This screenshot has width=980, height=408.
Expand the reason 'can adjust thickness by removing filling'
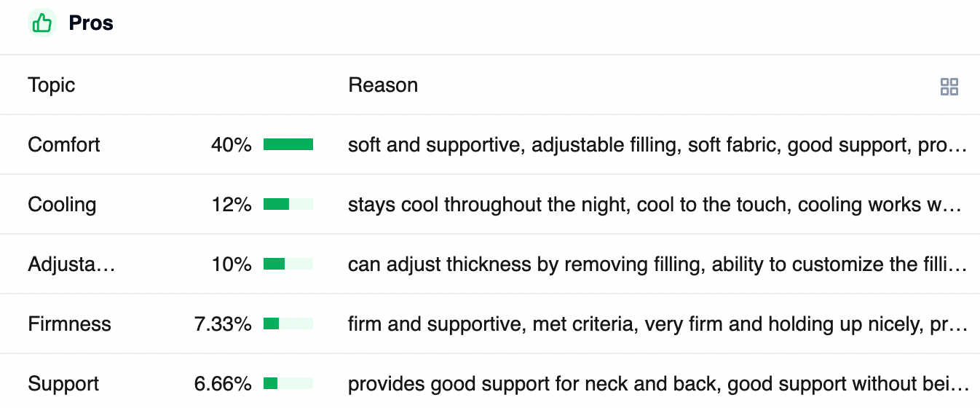click(657, 264)
